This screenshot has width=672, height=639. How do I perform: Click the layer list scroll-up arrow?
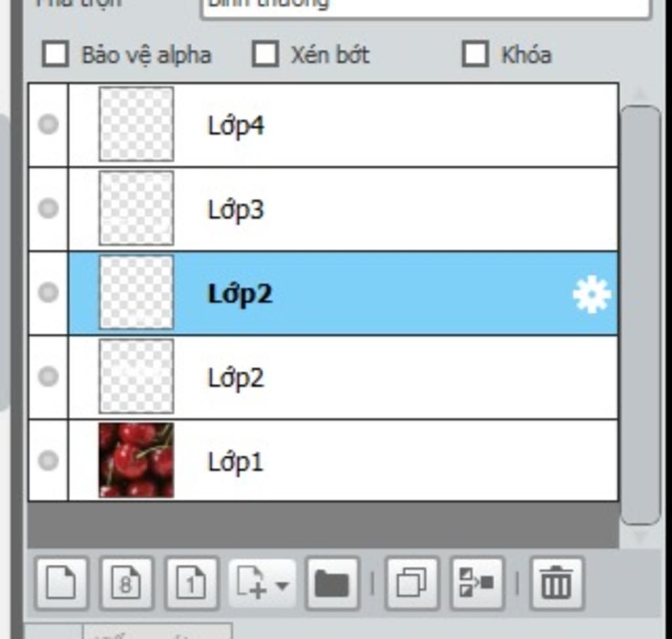pyautogui.click(x=640, y=94)
